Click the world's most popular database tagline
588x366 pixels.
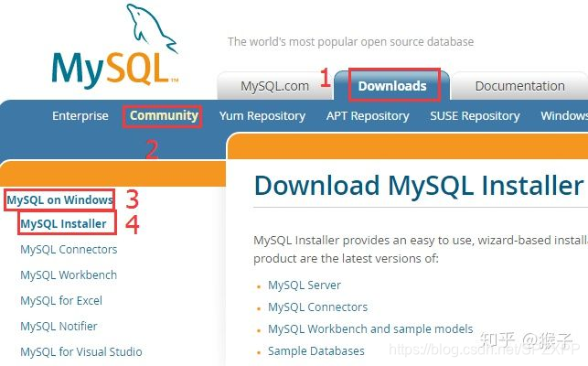[x=350, y=42]
